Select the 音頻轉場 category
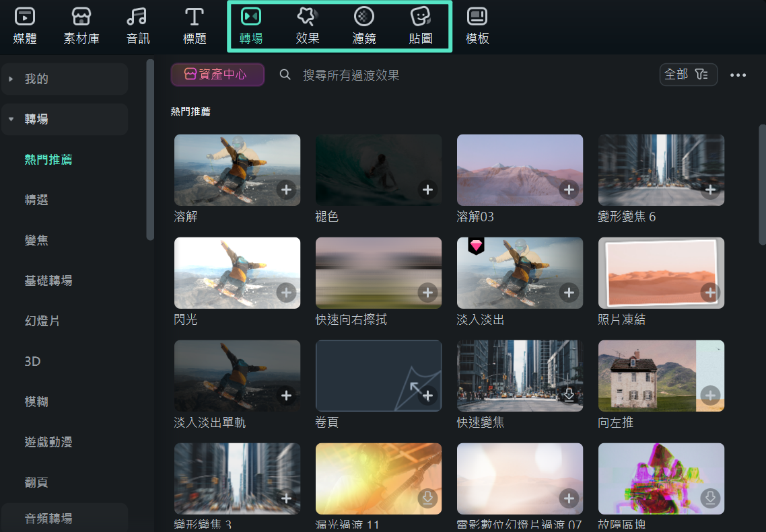 (x=48, y=517)
